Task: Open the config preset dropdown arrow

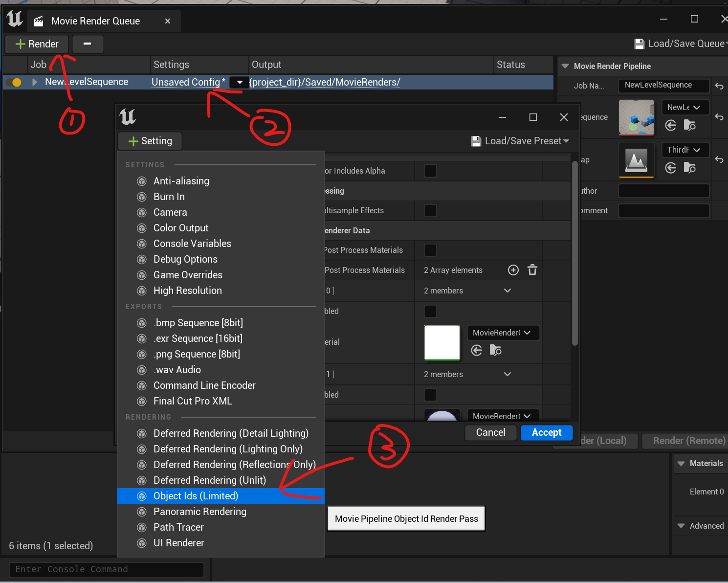Action: [240, 82]
